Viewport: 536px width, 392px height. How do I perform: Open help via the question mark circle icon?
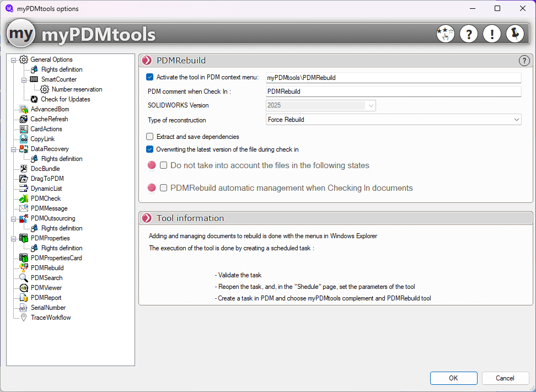click(469, 34)
